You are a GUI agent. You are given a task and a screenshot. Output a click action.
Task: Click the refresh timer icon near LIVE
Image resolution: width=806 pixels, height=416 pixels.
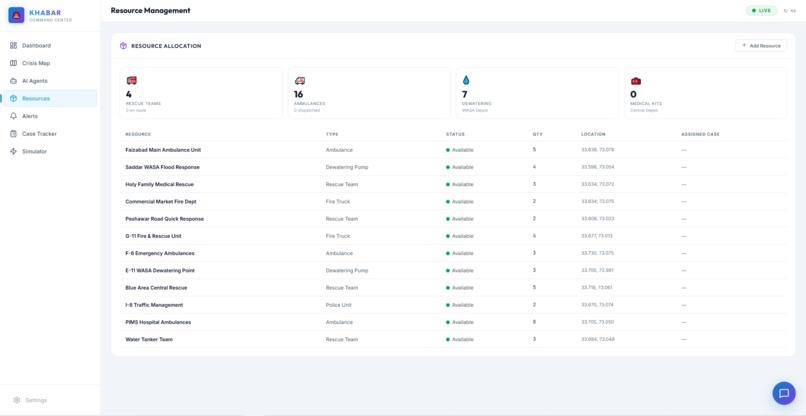[x=786, y=10]
